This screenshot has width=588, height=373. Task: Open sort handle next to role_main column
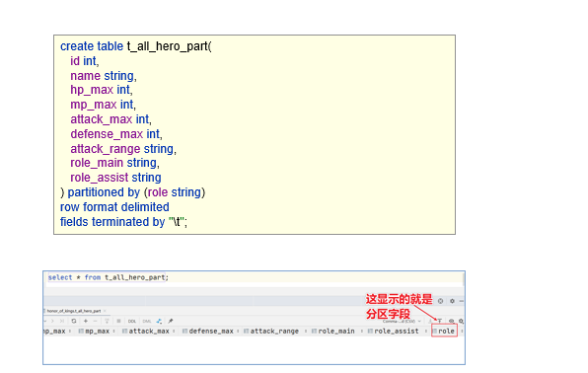362,331
